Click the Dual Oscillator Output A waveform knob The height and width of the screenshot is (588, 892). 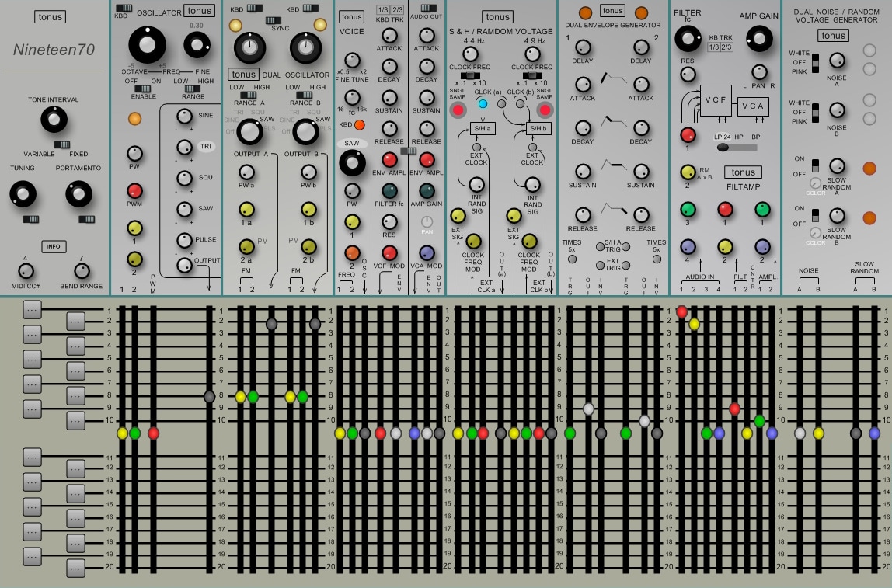point(249,132)
